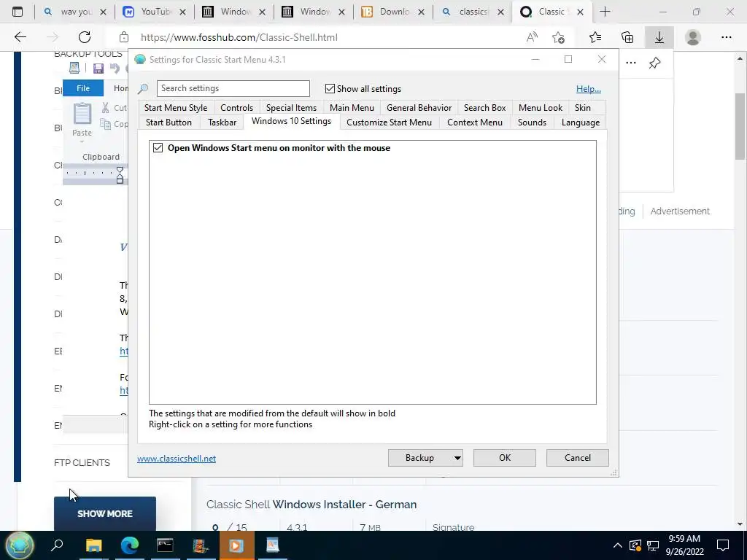Uncheck Open Windows Start menu on monitor option

click(158, 148)
